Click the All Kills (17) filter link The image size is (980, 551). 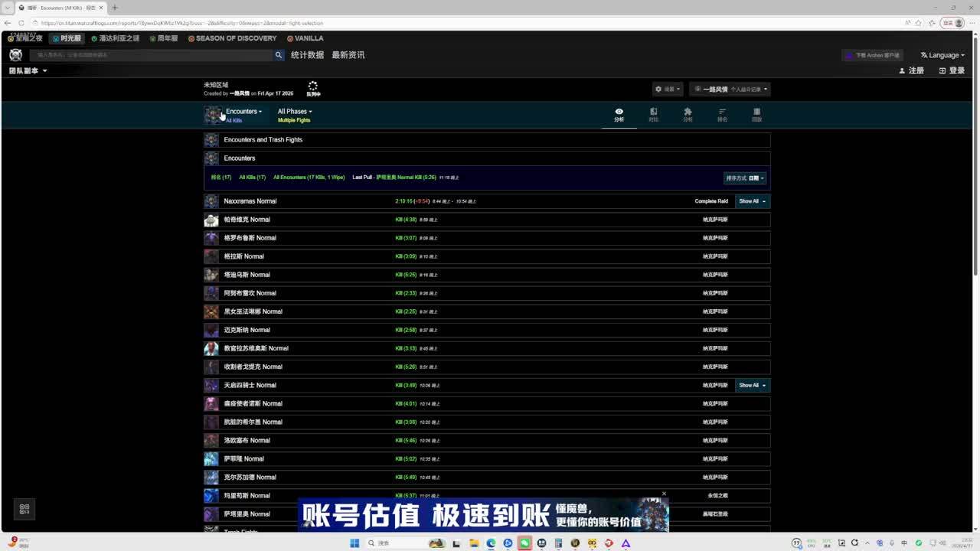pos(252,178)
